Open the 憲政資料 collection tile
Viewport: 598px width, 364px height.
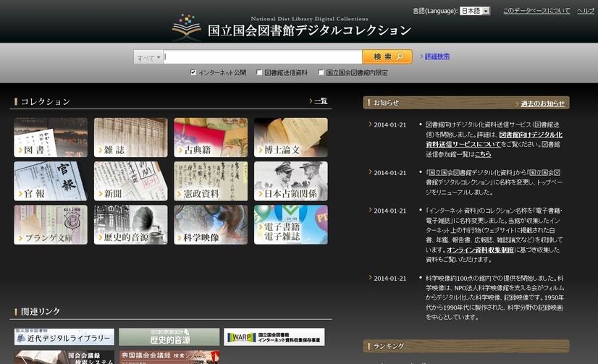click(211, 181)
